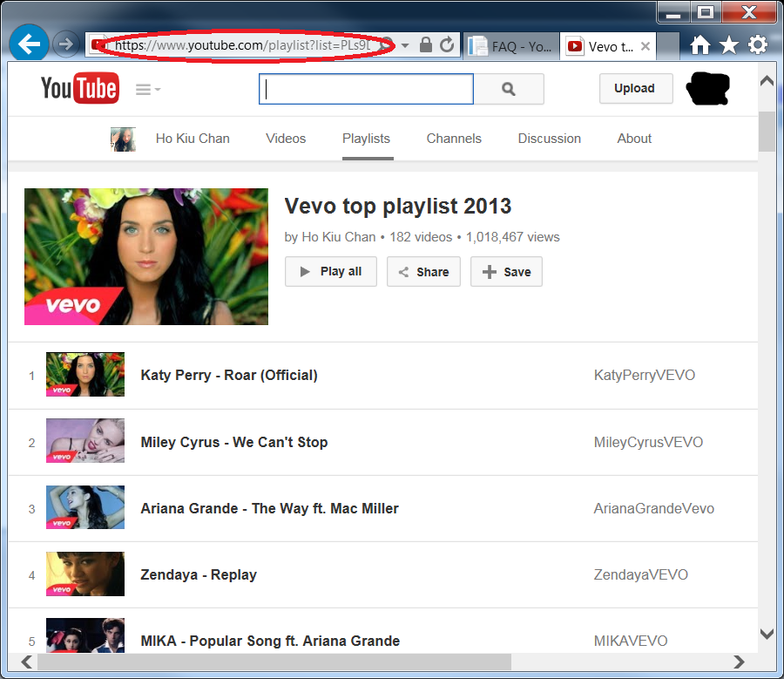This screenshot has width=784, height=679.
Task: Click the horizontal scrollbar right arrow
Action: click(739, 662)
